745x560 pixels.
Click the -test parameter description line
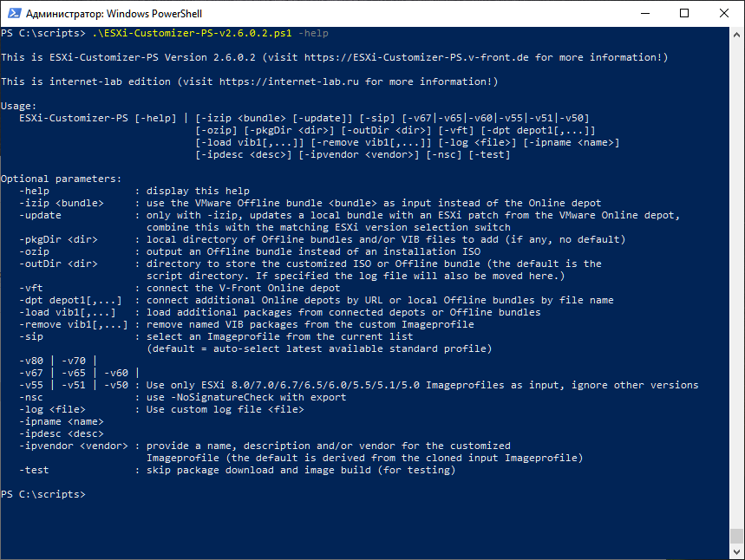tap(238, 470)
